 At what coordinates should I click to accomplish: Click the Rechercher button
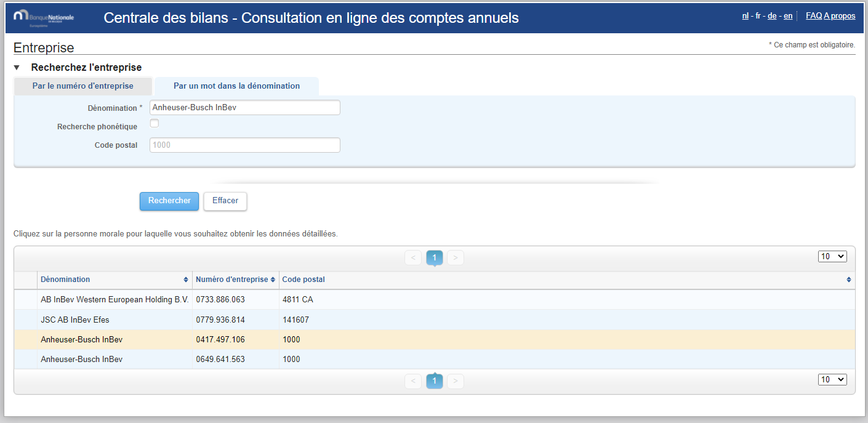pyautogui.click(x=169, y=201)
